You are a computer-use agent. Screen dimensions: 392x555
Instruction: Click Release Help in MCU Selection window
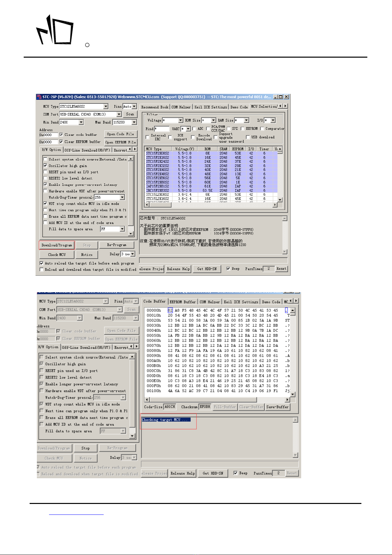pyautogui.click(x=178, y=269)
